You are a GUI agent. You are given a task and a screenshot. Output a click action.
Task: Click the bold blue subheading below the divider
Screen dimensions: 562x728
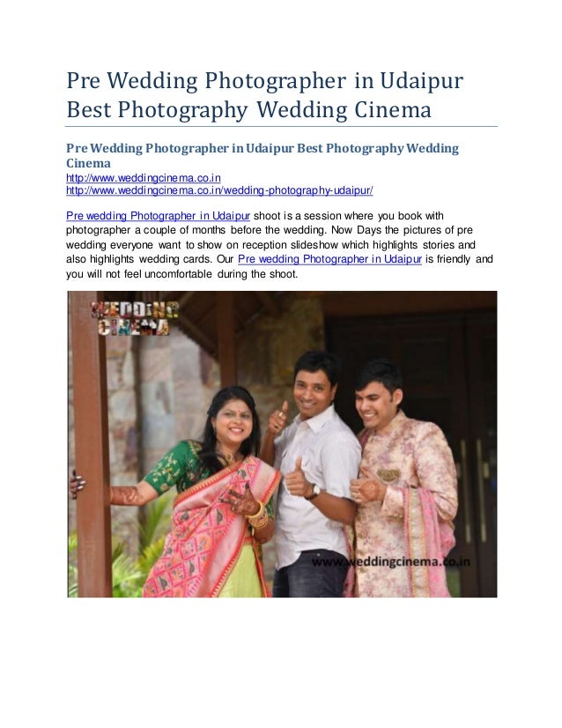point(263,155)
